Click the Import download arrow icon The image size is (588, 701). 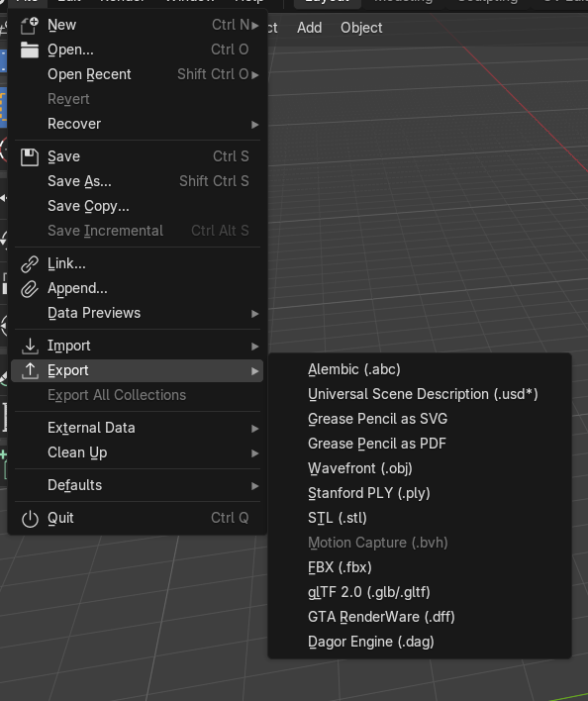(x=30, y=346)
